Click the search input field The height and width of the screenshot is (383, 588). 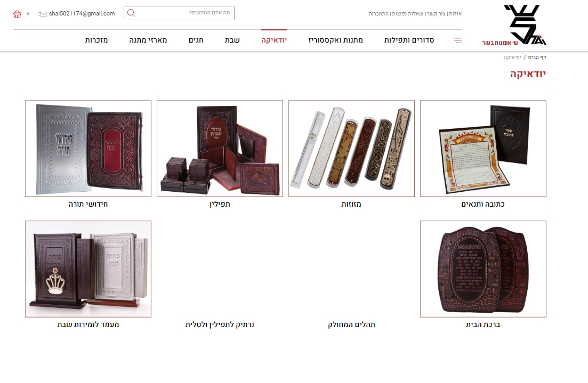click(179, 13)
